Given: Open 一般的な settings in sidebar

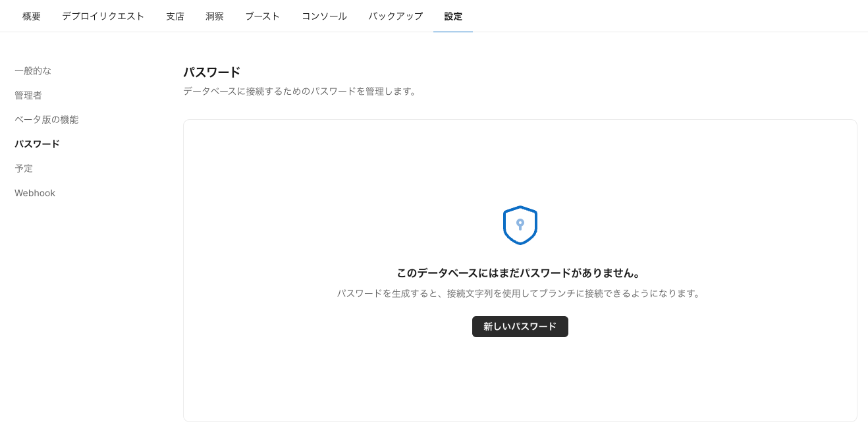Looking at the screenshot, I should 33,70.
